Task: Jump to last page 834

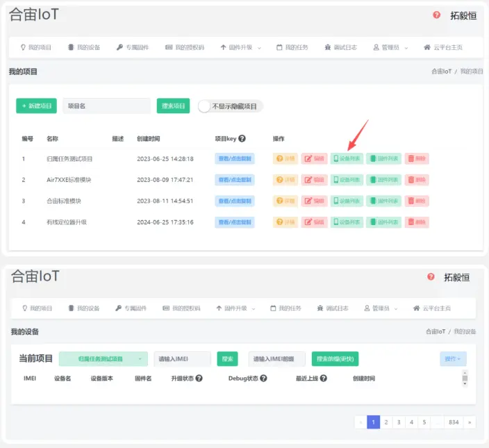Action: click(x=454, y=422)
